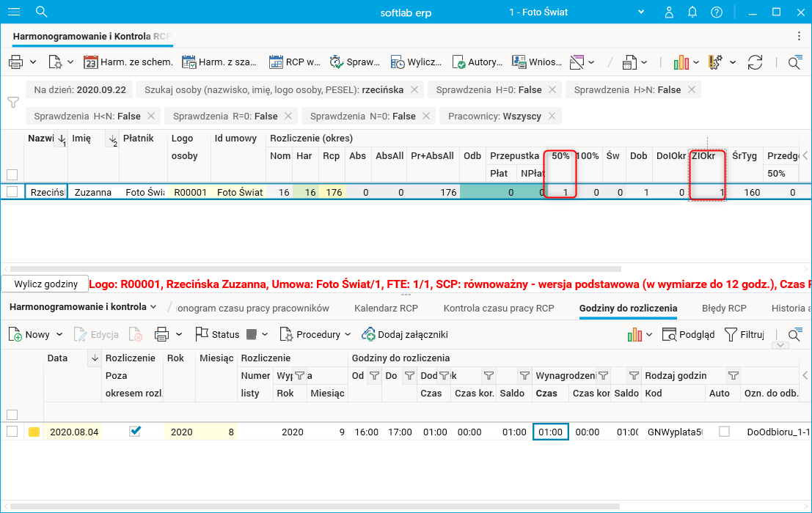Remove the Sprawdzenia H=0 filter chip
The width and height of the screenshot is (812, 513).
pos(552,89)
